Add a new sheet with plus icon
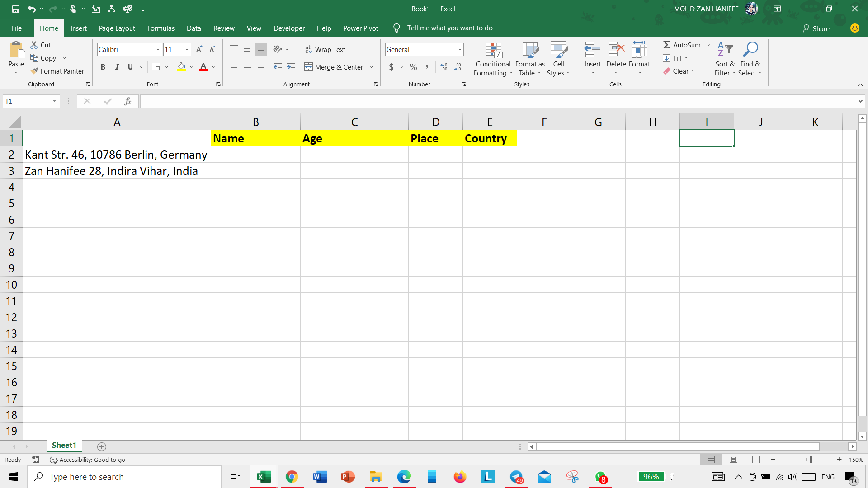This screenshot has width=868, height=488. click(102, 446)
